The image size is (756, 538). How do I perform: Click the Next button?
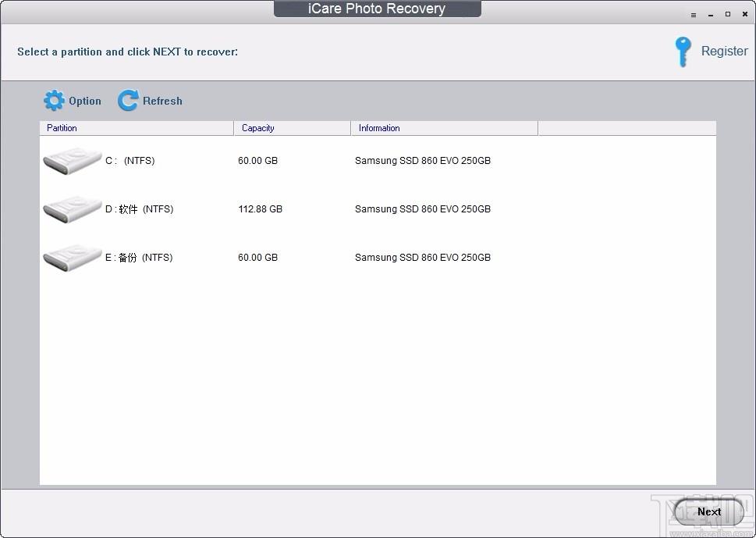(708, 511)
